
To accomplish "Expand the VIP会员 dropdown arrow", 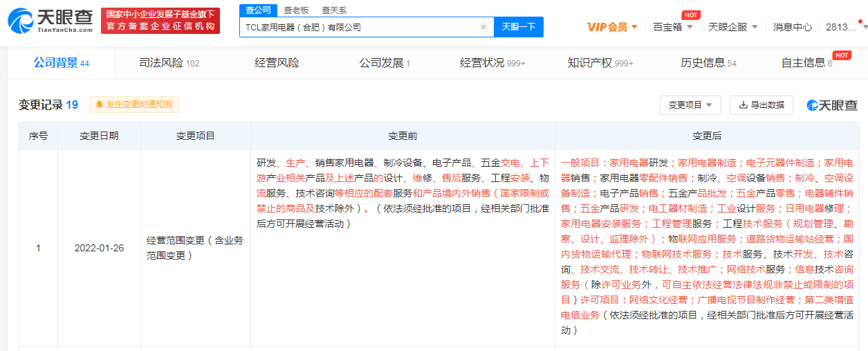I will [x=634, y=28].
